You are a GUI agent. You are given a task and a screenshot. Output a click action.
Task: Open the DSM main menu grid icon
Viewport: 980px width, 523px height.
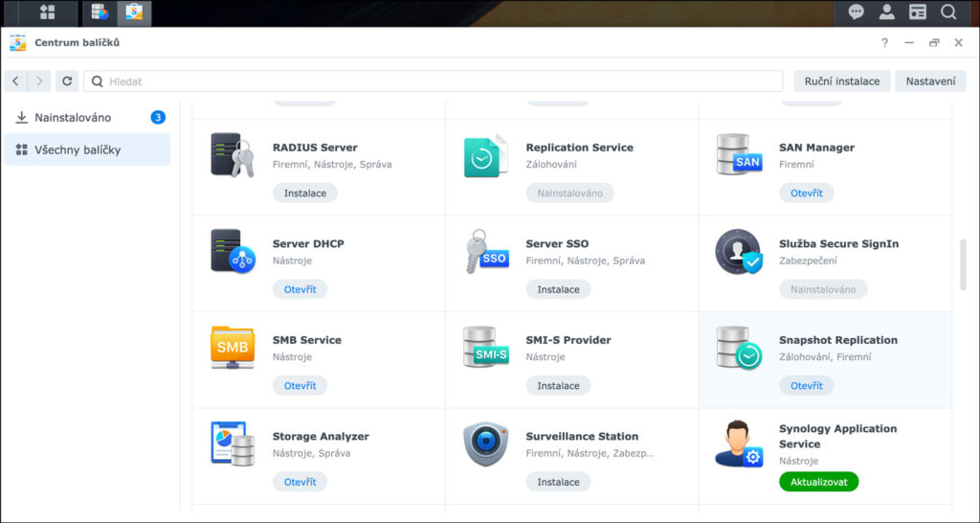47,12
